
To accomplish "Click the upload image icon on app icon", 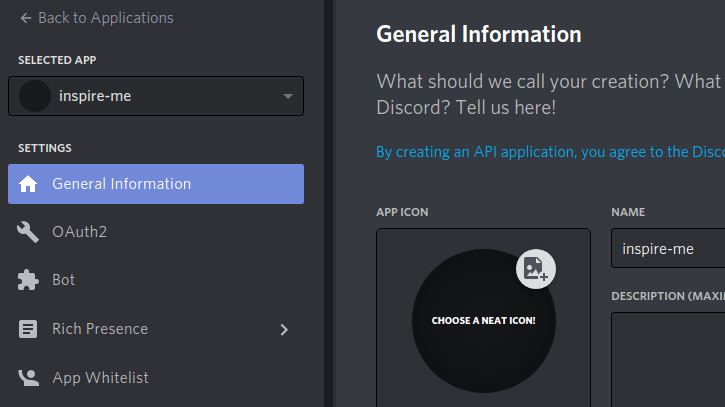I will tap(536, 269).
